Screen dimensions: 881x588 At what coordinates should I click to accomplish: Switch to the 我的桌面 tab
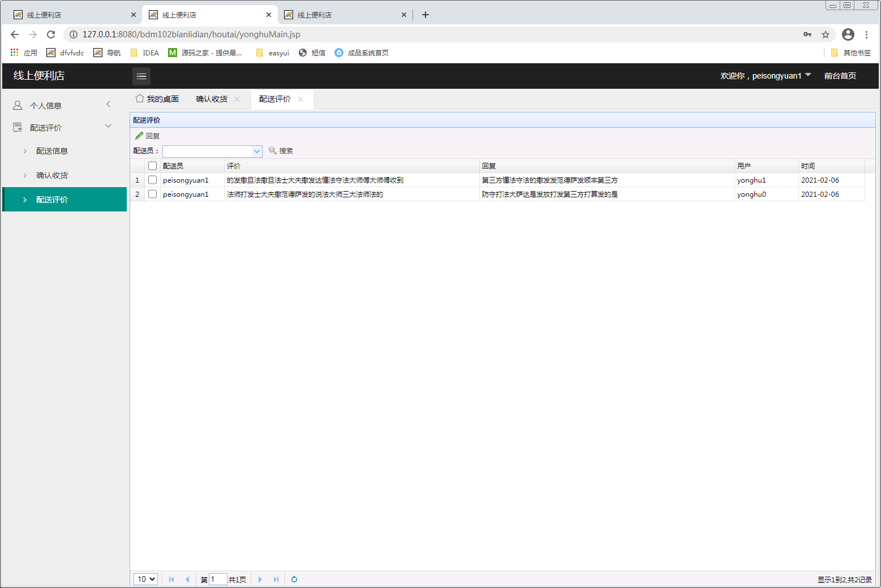157,99
